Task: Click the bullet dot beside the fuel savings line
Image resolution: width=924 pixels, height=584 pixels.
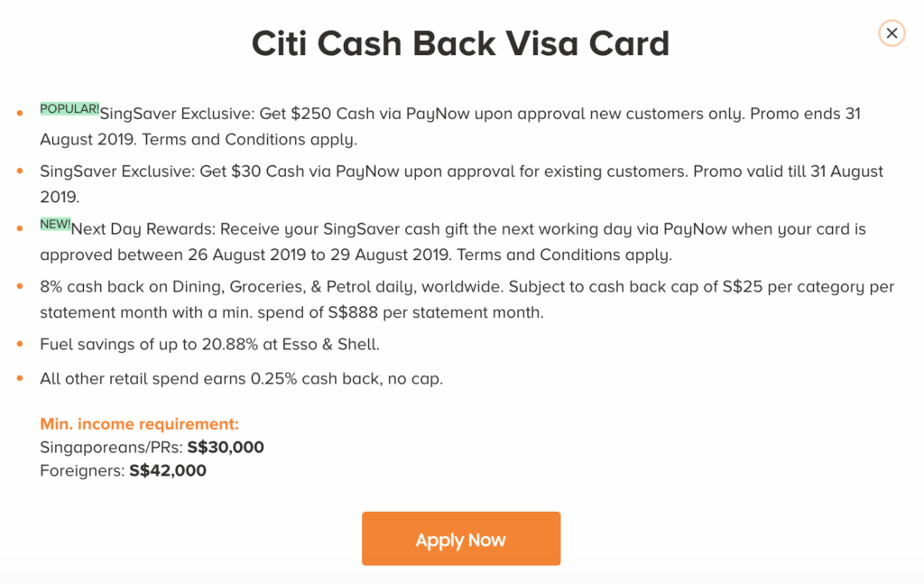Action: (20, 345)
